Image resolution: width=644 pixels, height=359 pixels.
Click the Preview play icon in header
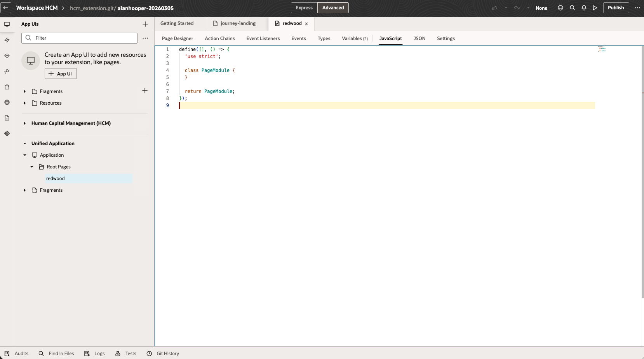595,8
